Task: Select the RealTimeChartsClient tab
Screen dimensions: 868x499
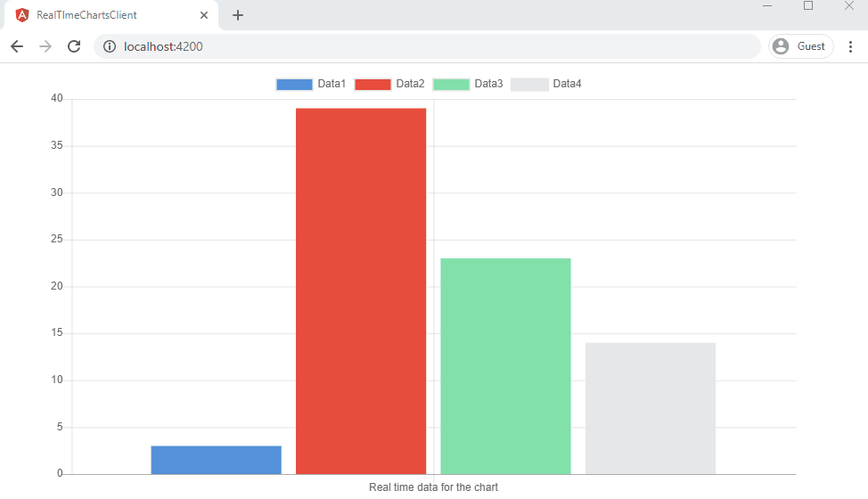Action: coord(98,15)
